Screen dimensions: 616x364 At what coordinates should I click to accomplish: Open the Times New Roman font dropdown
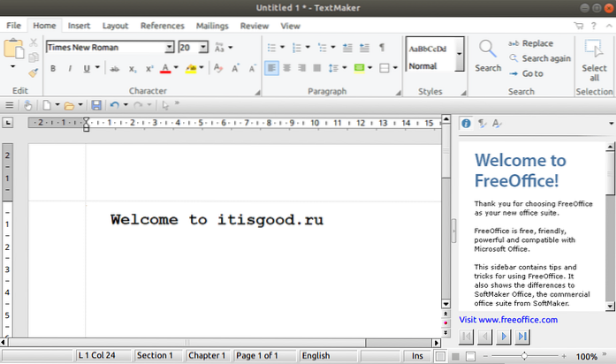(x=169, y=47)
